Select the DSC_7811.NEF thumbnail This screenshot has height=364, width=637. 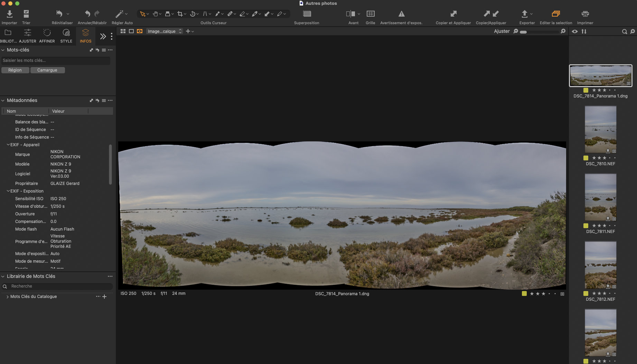[x=600, y=197]
